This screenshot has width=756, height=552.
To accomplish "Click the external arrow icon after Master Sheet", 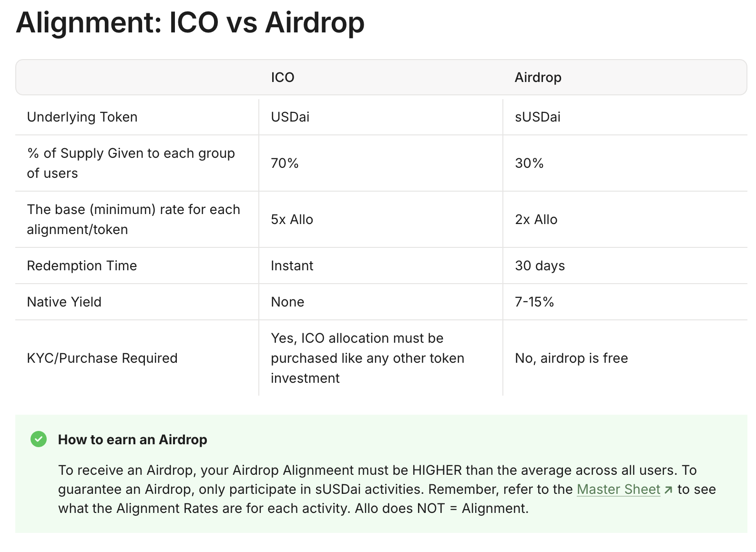I will click(668, 490).
